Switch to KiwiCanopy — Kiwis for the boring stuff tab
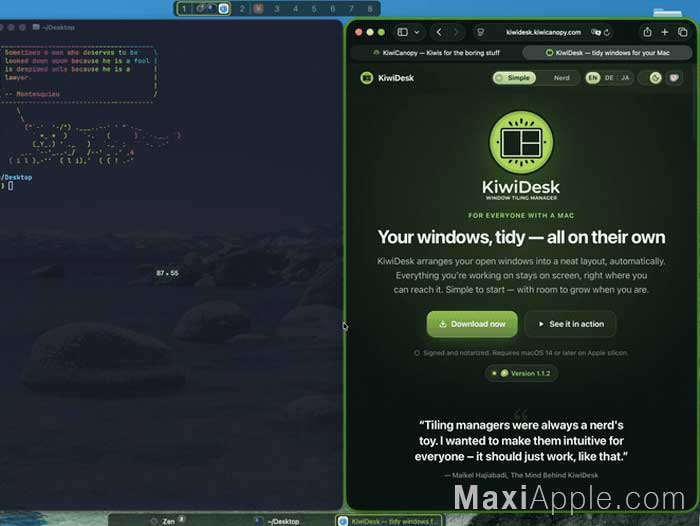Screen dimensions: 700x526 436,53
